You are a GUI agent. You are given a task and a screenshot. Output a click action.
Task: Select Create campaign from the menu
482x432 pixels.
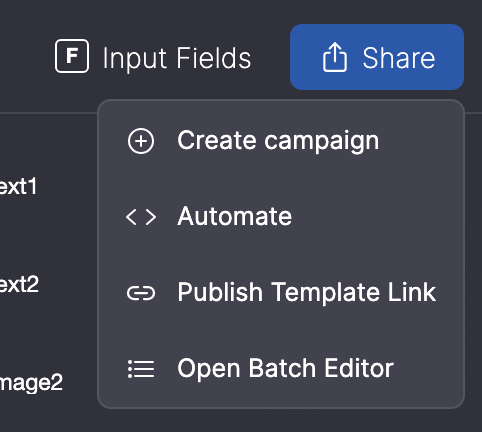click(281, 141)
